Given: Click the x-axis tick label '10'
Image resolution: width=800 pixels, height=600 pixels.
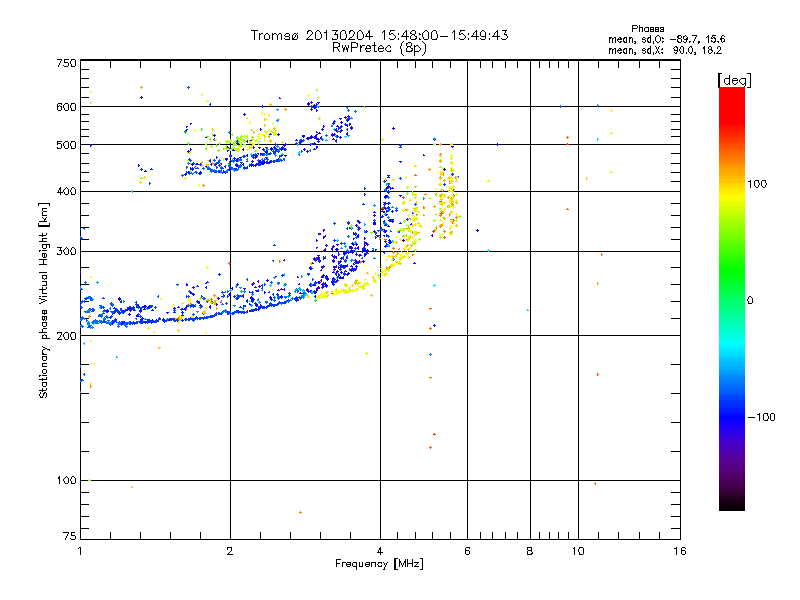Looking at the screenshot, I should click(578, 551).
